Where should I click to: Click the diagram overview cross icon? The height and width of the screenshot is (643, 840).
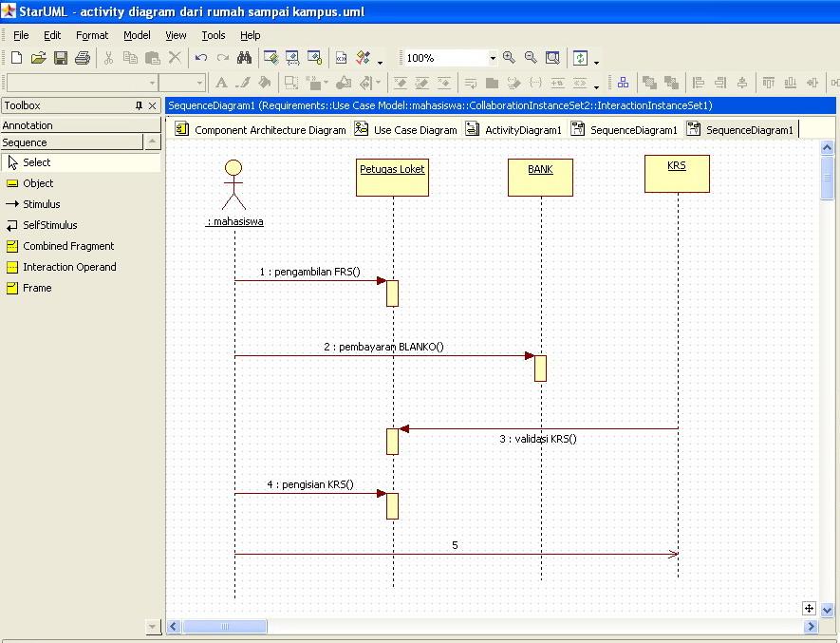tap(809, 608)
